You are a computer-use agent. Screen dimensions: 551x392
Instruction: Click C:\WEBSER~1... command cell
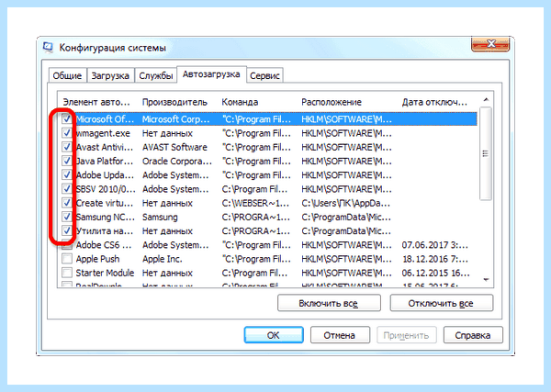(x=255, y=203)
